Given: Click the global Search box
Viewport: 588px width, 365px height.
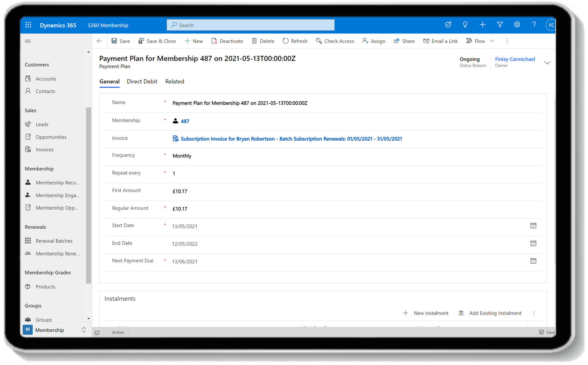Looking at the screenshot, I should 251,25.
